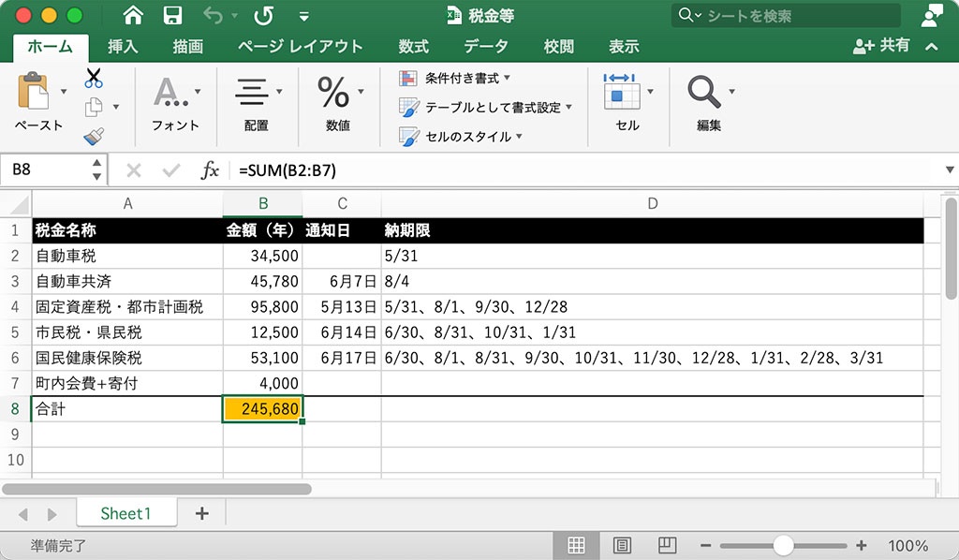Expand the formula bar with right arrow
Screen dimensions: 959x560
[949, 169]
